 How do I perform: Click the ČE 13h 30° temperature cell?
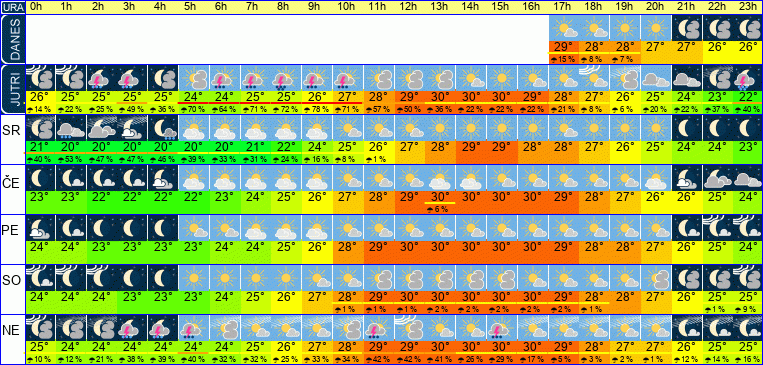(440, 197)
